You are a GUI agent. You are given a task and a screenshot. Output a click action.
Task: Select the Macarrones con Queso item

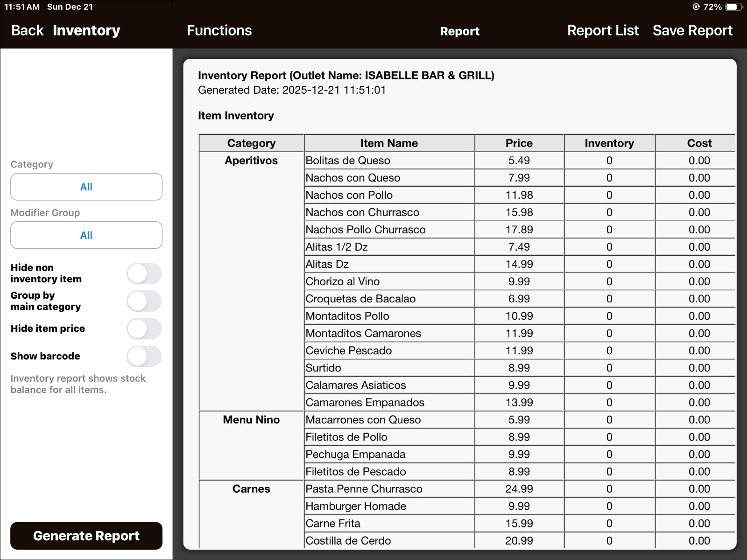[363, 420]
